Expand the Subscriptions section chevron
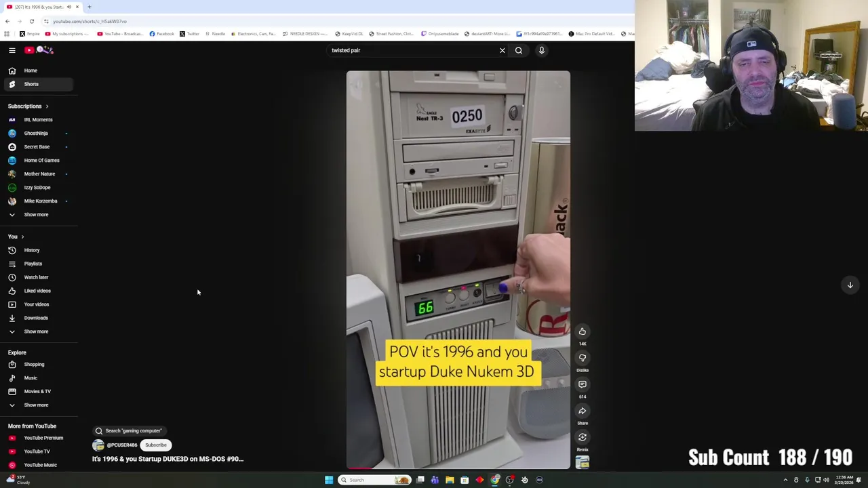The image size is (868, 488). pyautogui.click(x=47, y=106)
